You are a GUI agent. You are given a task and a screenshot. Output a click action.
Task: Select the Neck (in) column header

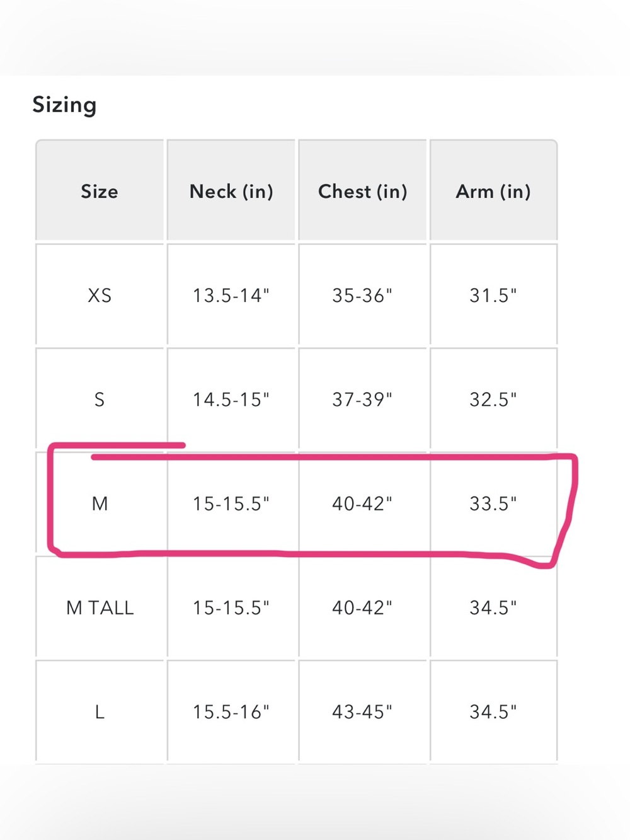point(231,191)
